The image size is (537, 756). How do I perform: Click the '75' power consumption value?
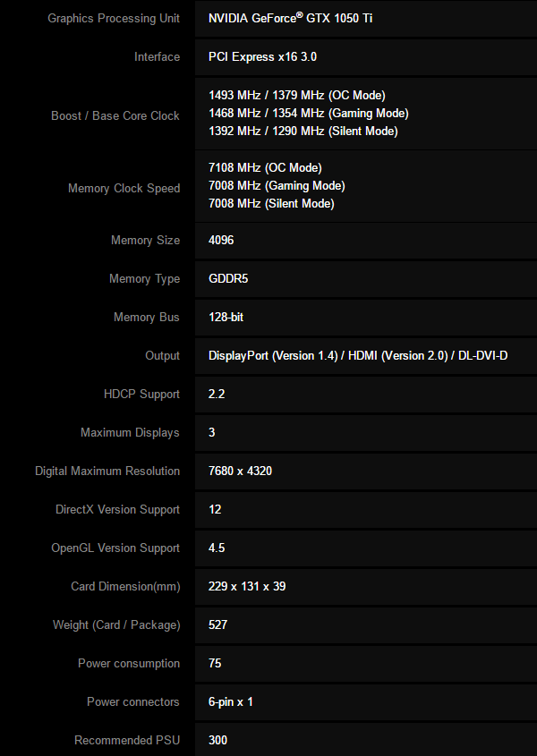point(215,664)
